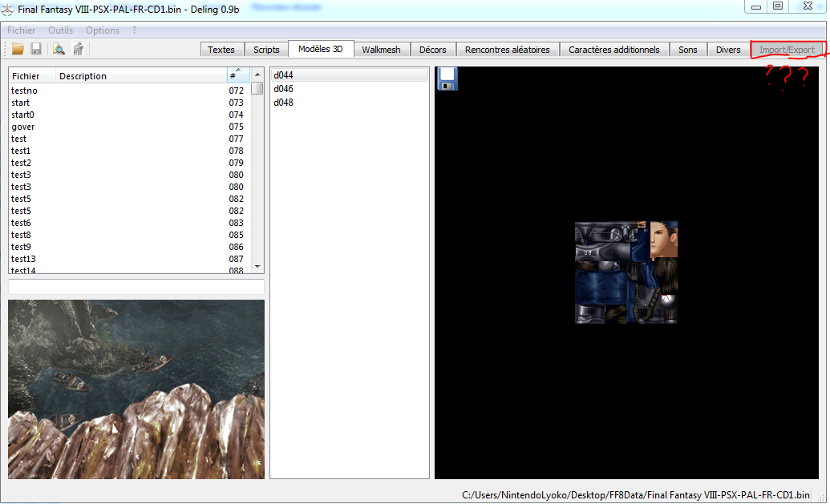Viewport: 830px width, 504px height.
Task: Sort by the Fichier column header
Action: (32, 75)
